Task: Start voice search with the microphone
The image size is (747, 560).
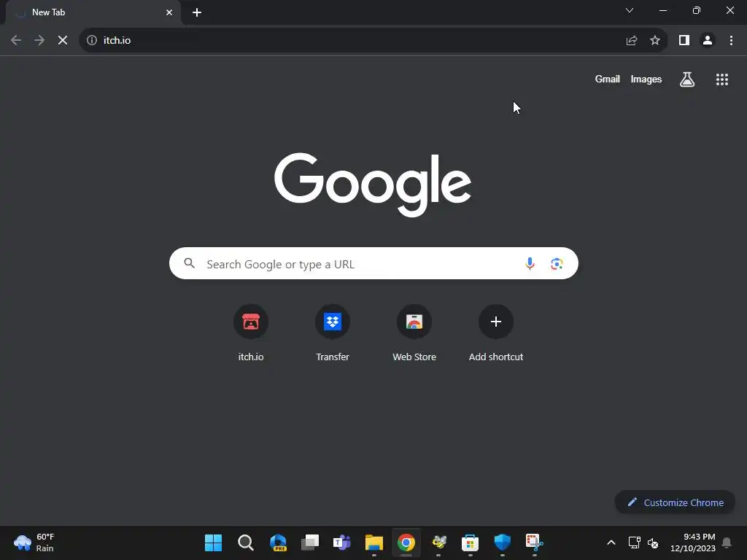Action: click(530, 263)
